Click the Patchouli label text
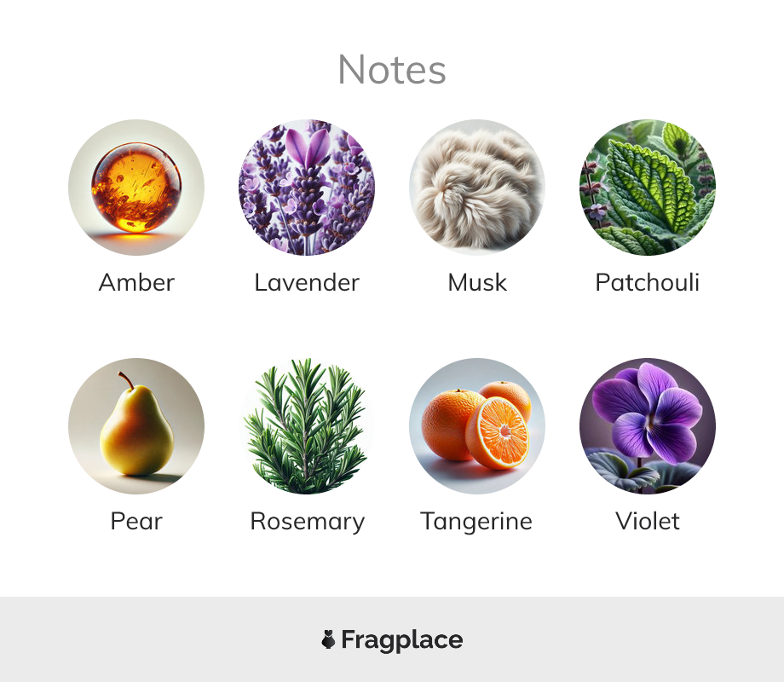Screen dimensions: 784x682 click(x=648, y=282)
